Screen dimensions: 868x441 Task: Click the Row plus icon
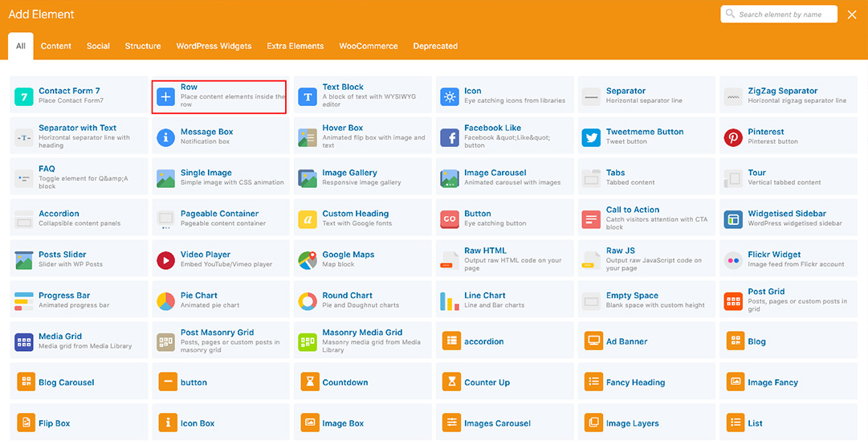166,96
